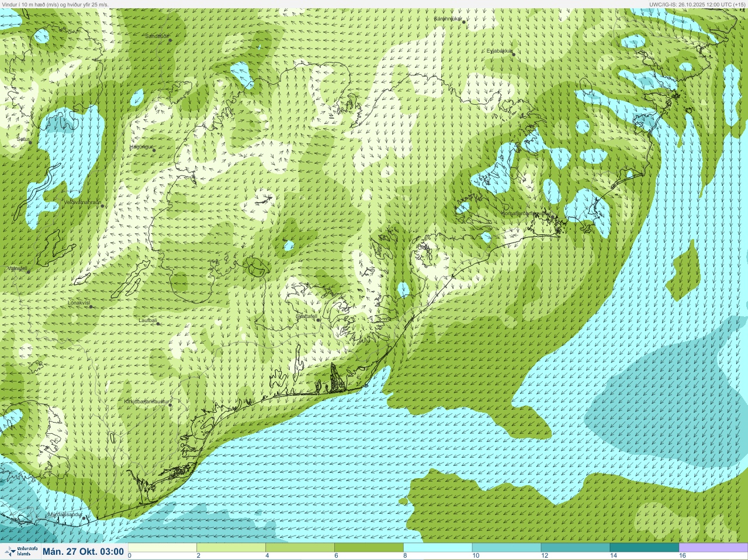This screenshot has width=748, height=560.
Task: Select the 8–10 m/s light cyan legend swatch
Action: (x=438, y=548)
